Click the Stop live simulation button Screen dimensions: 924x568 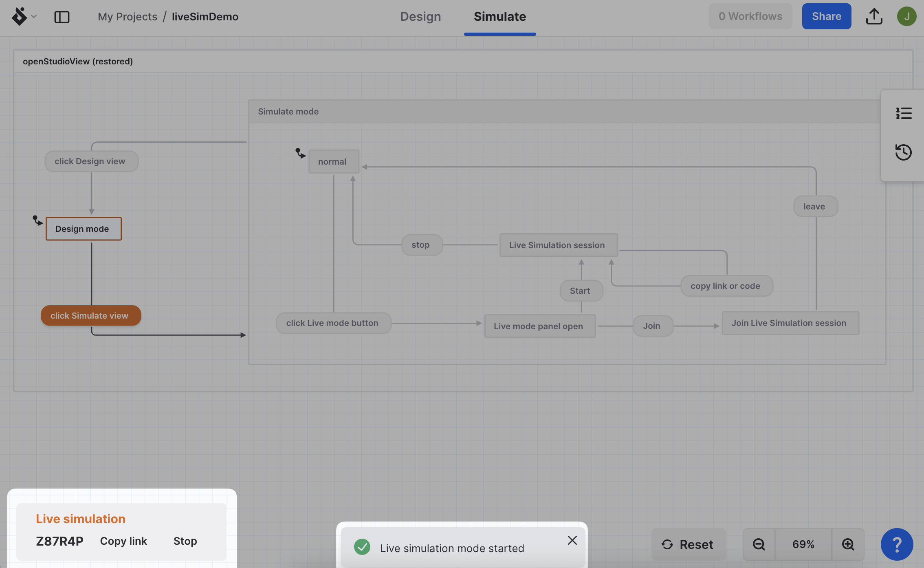(185, 542)
